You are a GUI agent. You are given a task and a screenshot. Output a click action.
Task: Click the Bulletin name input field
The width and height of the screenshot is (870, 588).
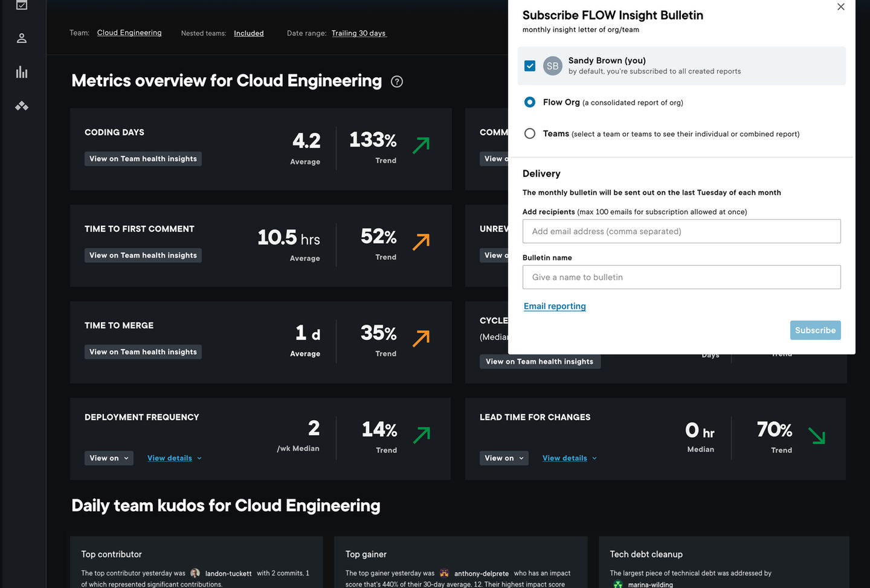click(x=681, y=277)
